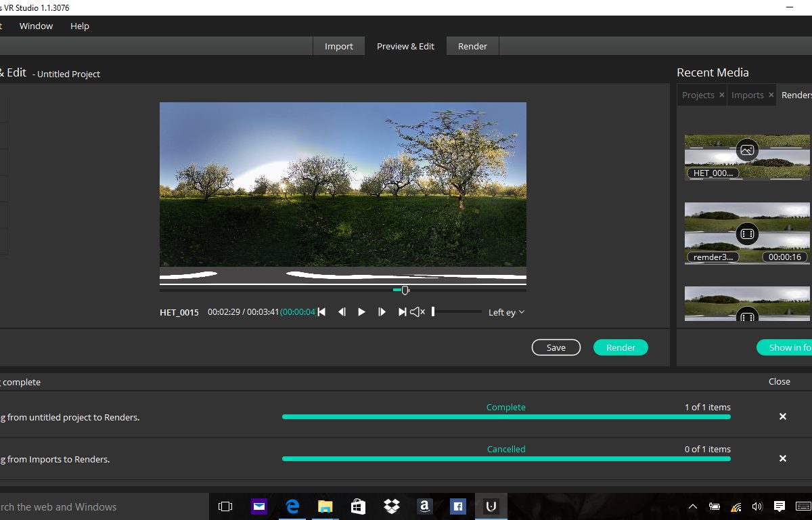This screenshot has height=520, width=812.
Task: Open the network Wi-Fi tray icon
Action: pos(736,506)
